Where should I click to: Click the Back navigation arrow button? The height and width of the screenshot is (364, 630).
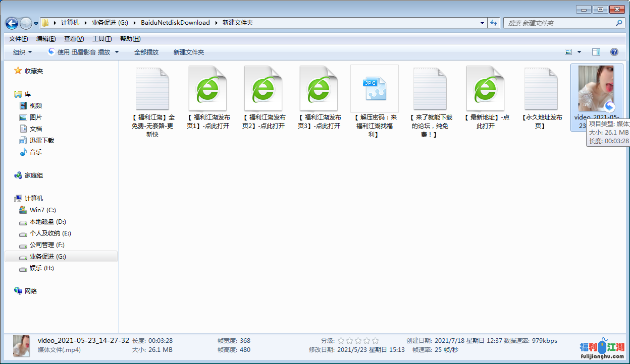point(12,23)
